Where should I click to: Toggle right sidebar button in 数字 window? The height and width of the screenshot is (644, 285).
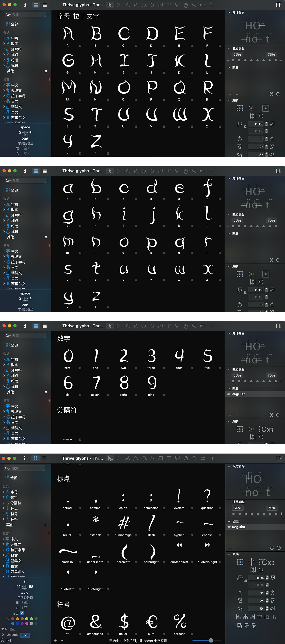tap(279, 326)
